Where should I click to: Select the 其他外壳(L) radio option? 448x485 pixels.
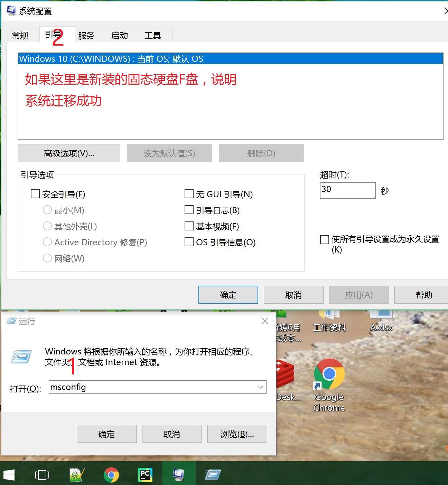(x=47, y=226)
